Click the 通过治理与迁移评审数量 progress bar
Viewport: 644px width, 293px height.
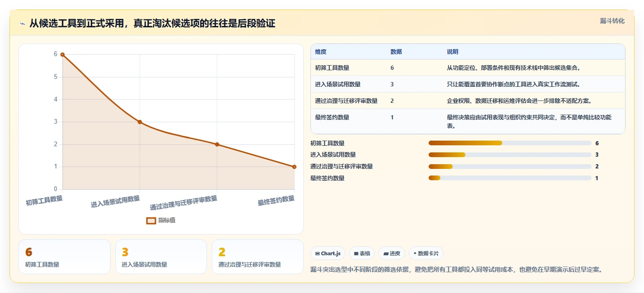pos(510,167)
